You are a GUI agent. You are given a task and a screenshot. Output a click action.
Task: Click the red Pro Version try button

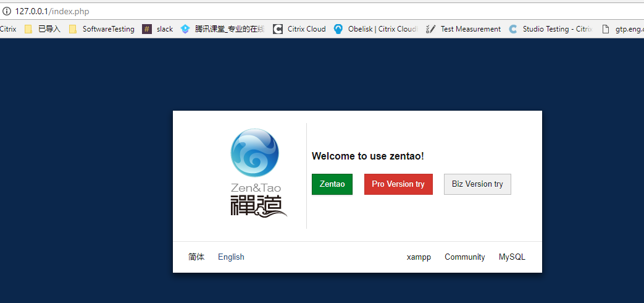(398, 184)
